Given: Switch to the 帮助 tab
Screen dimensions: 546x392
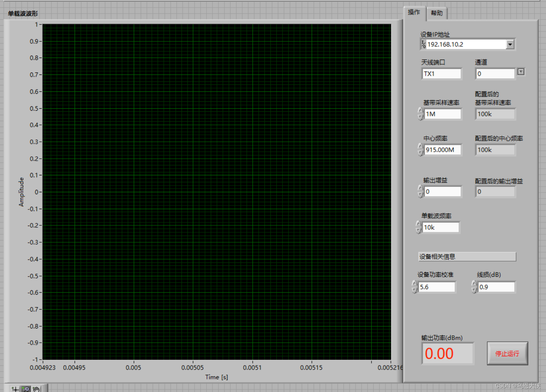Looking at the screenshot, I should pos(437,13).
